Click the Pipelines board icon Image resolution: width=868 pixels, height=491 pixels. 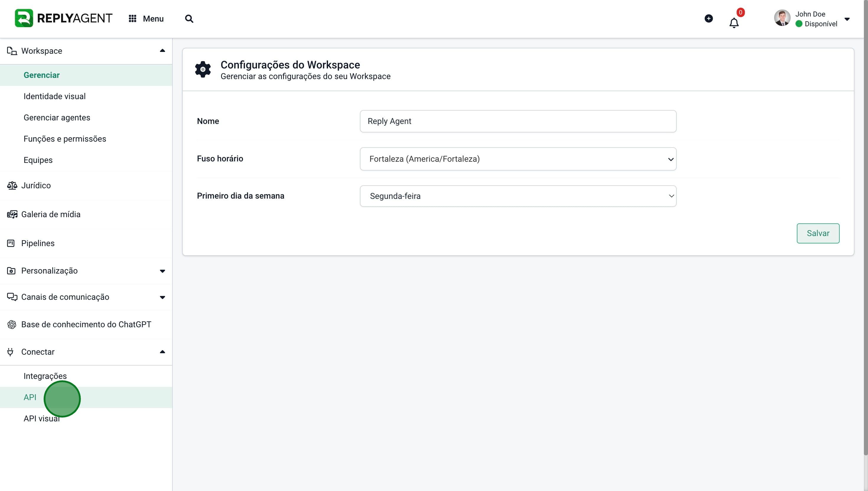click(11, 243)
